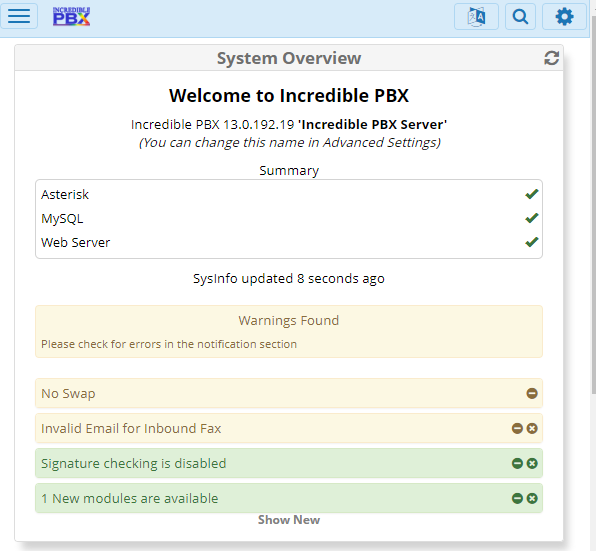This screenshot has width=596, height=551.
Task: Click the minus icon on No Swap
Action: 532,393
